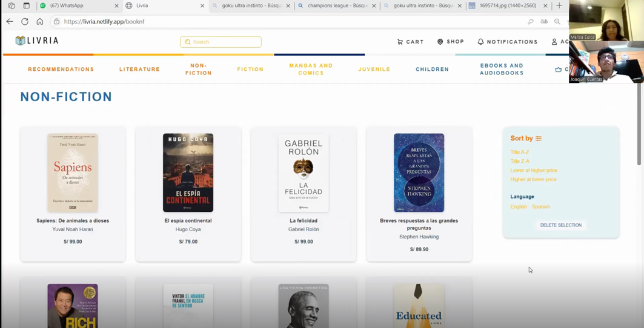Click the page vertical scrollbar thumb
The image size is (644, 328).
(x=639, y=125)
